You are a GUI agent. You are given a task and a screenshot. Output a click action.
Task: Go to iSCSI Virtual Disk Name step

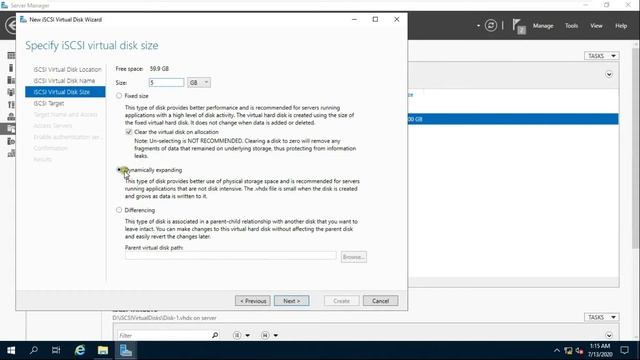pos(64,80)
